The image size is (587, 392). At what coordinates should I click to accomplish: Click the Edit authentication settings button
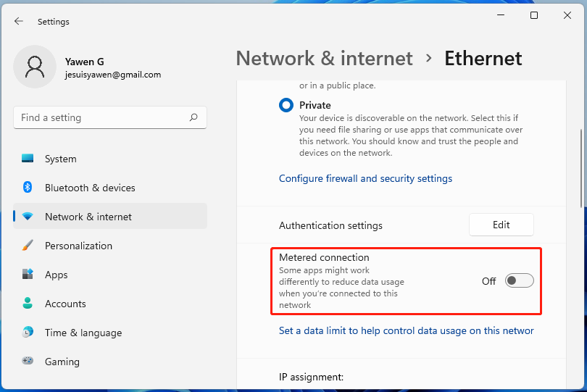click(501, 225)
